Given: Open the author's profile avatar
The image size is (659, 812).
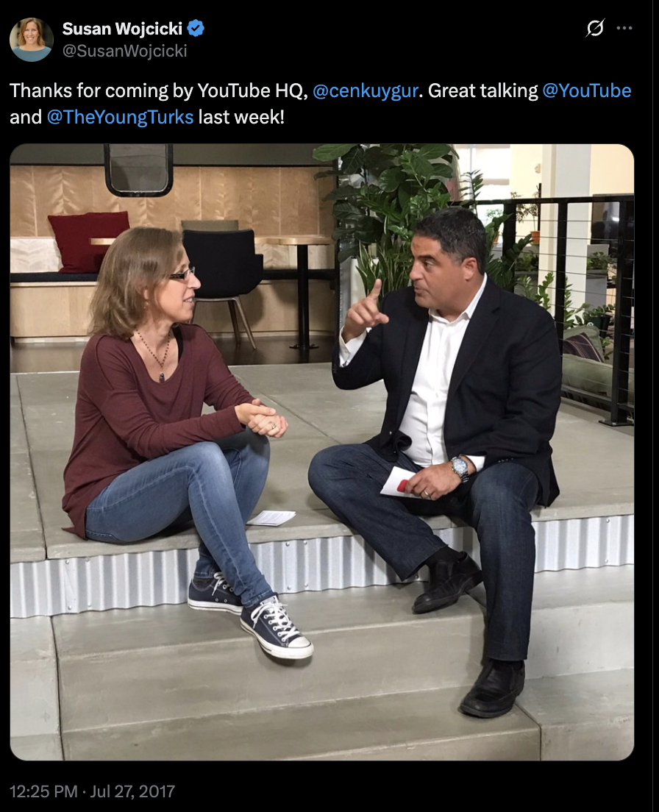Looking at the screenshot, I should pyautogui.click(x=31, y=40).
